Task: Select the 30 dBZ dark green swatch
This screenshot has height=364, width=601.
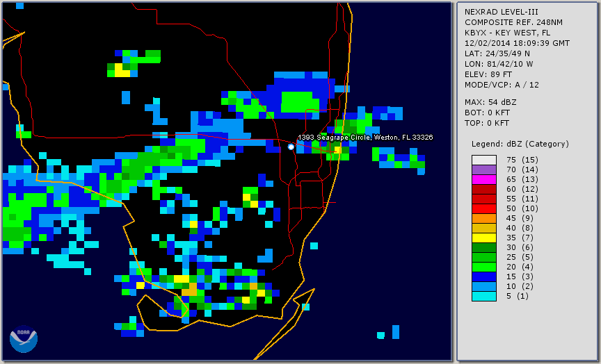Action: click(x=484, y=247)
